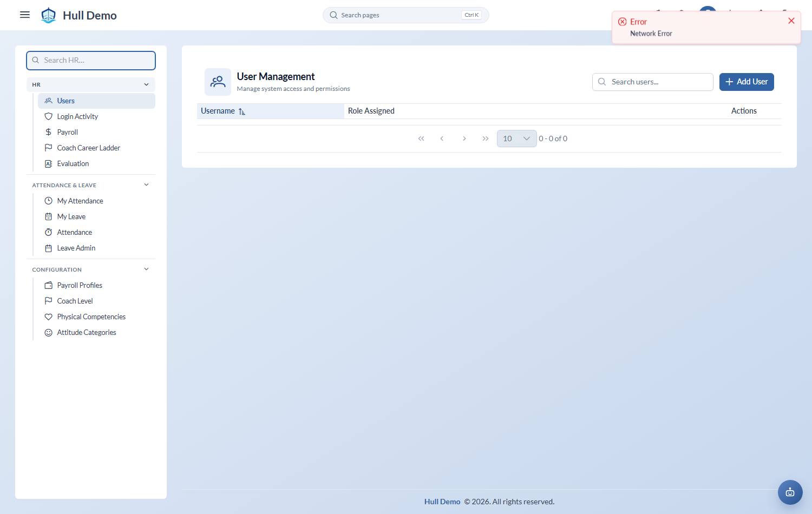Select Users in the HR menu
Image resolution: width=812 pixels, height=514 pixels.
click(x=96, y=101)
